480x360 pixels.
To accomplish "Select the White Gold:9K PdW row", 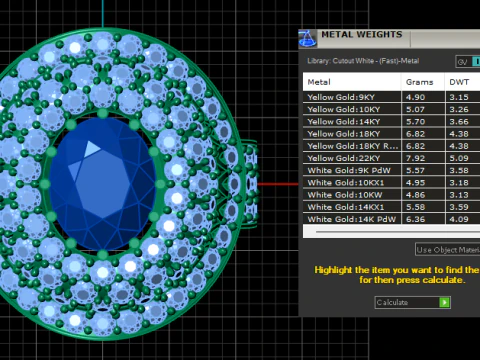I will tap(391, 170).
